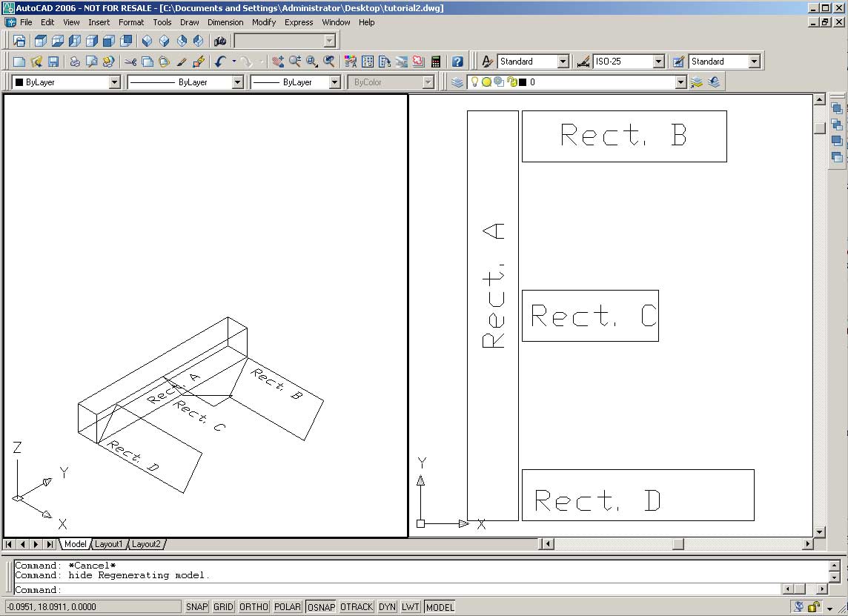Click the Layer Previous icon
This screenshot has height=616, width=848.
(x=714, y=82)
